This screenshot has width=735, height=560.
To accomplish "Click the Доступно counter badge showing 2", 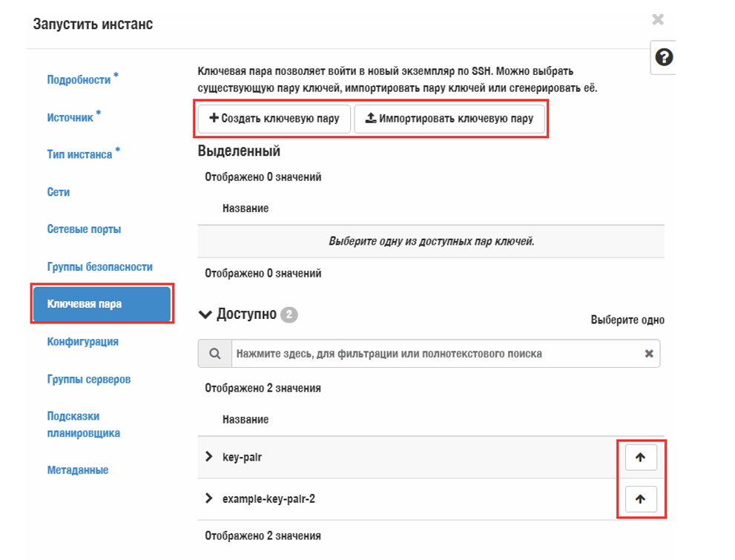I will [288, 314].
